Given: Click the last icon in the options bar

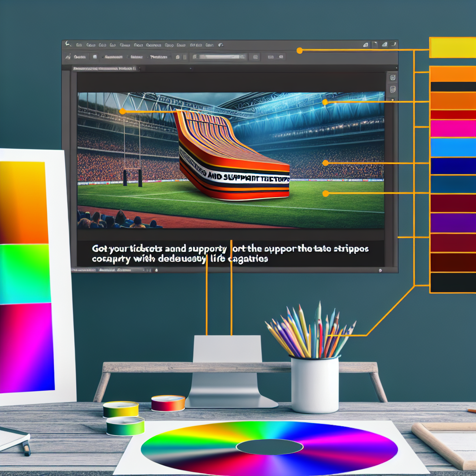Looking at the screenshot, I should tap(281, 57).
